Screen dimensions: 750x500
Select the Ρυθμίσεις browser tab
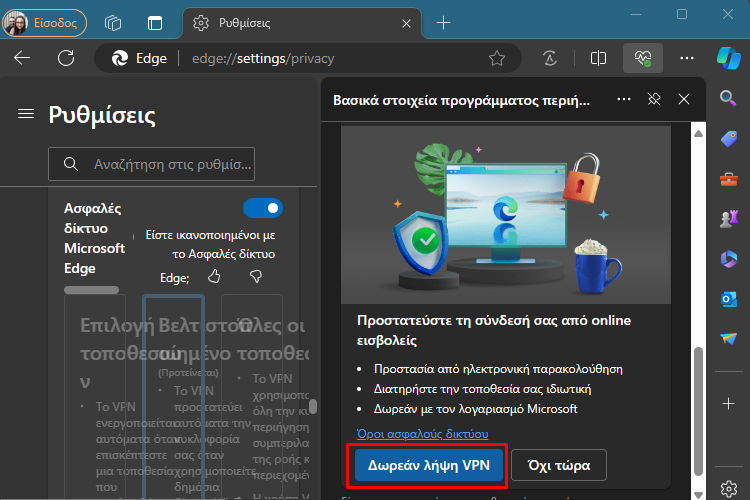coord(301,23)
